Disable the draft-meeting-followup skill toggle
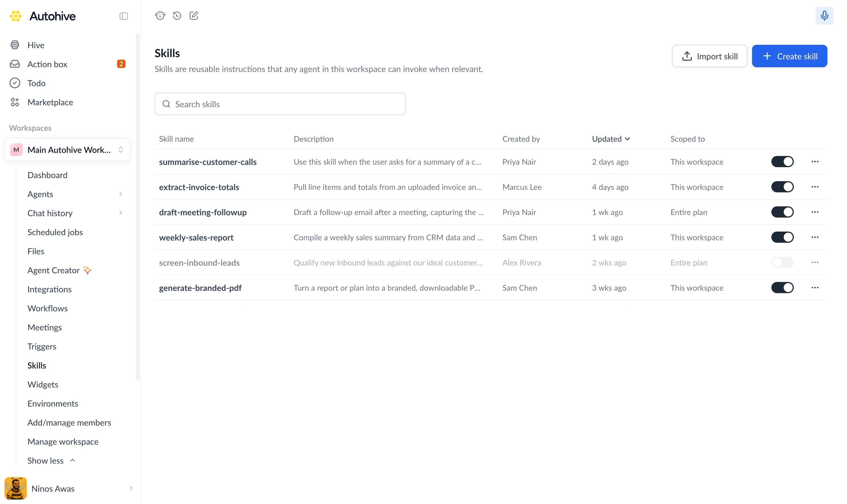 click(x=782, y=212)
